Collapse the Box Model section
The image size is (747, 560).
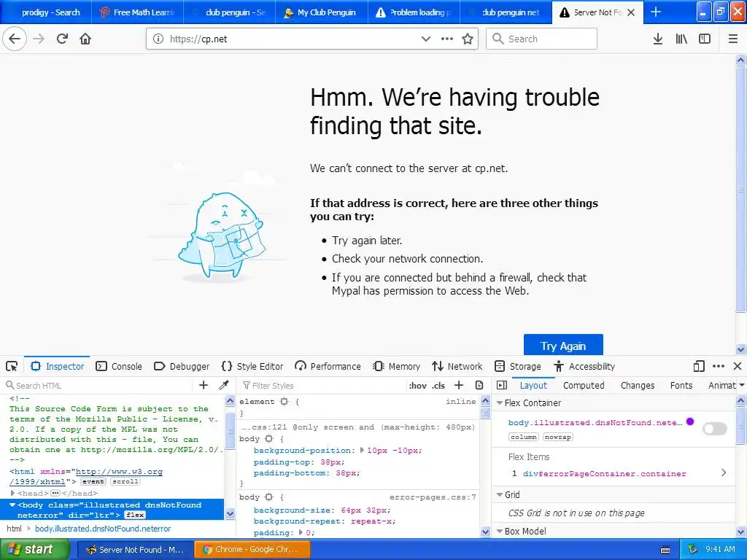pos(500,531)
